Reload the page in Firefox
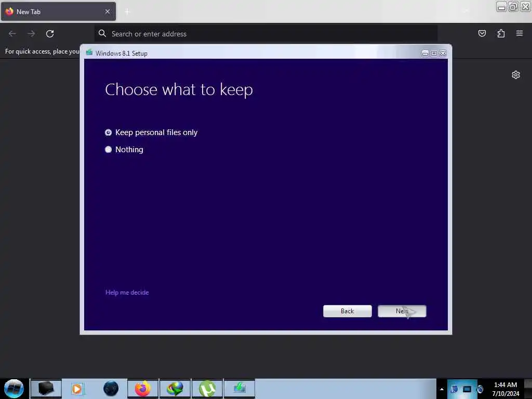Image resolution: width=532 pixels, height=399 pixels. tap(50, 34)
